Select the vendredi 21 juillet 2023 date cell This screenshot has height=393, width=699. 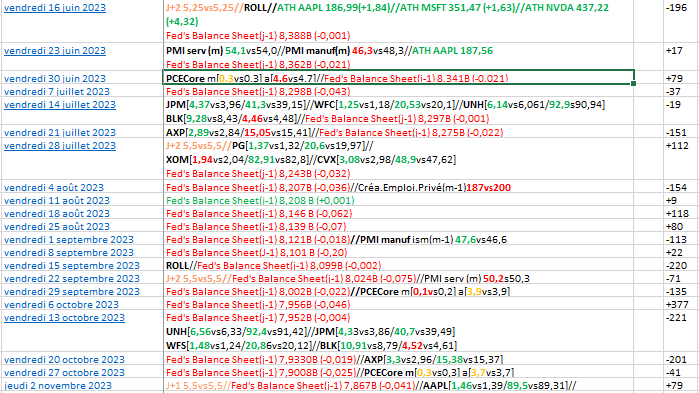82,132
